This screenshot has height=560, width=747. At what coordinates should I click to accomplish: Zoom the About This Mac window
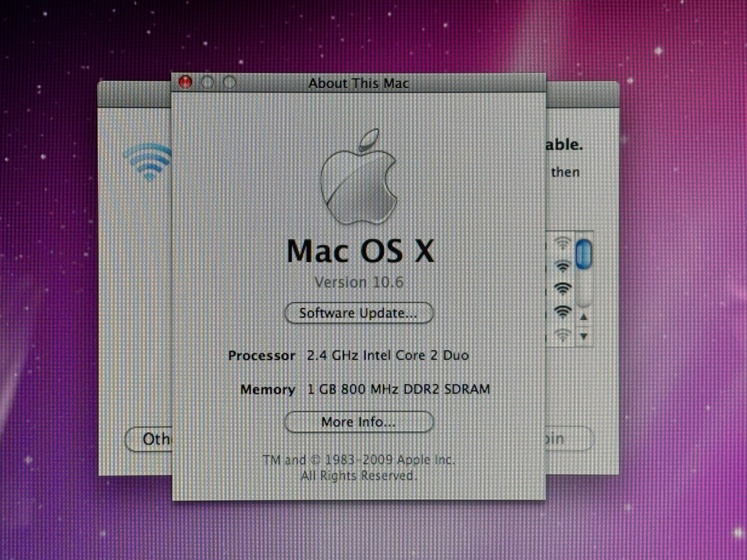[229, 83]
